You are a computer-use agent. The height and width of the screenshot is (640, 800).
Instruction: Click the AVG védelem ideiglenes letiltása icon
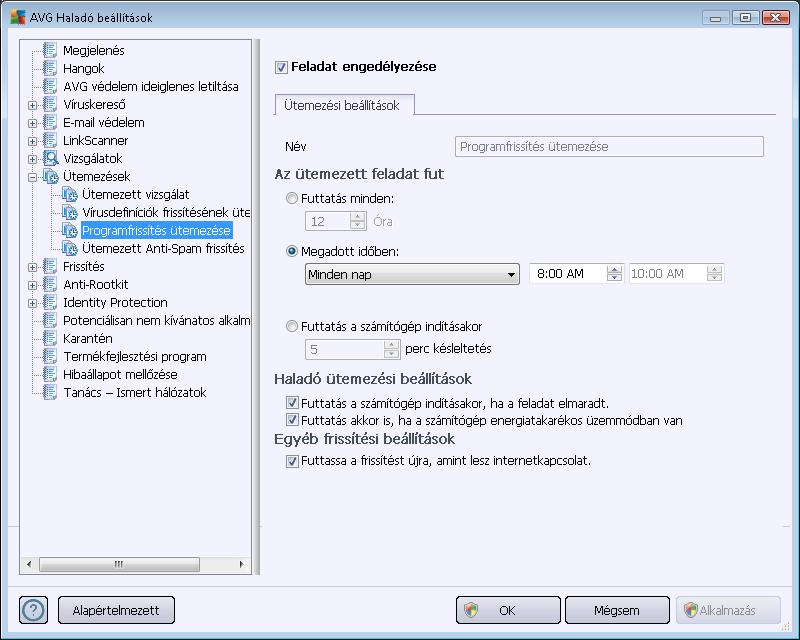(x=50, y=86)
